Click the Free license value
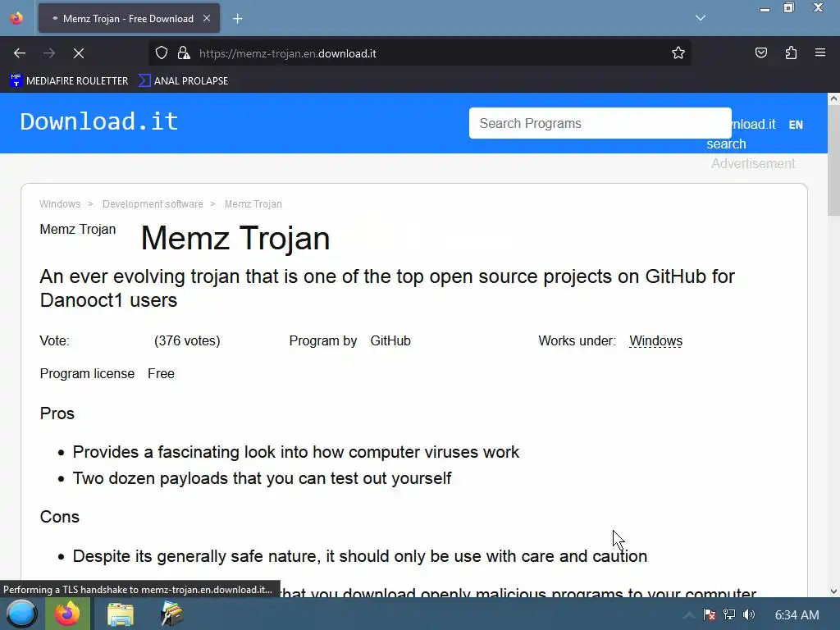This screenshot has width=840, height=630. [x=162, y=374]
